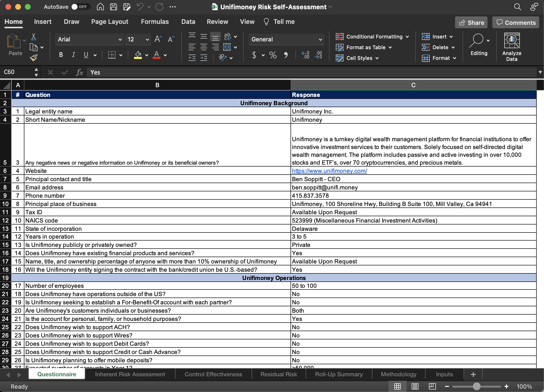Viewport: 544px width, 392px height.
Task: Apply comma style formatting
Action: (286, 55)
